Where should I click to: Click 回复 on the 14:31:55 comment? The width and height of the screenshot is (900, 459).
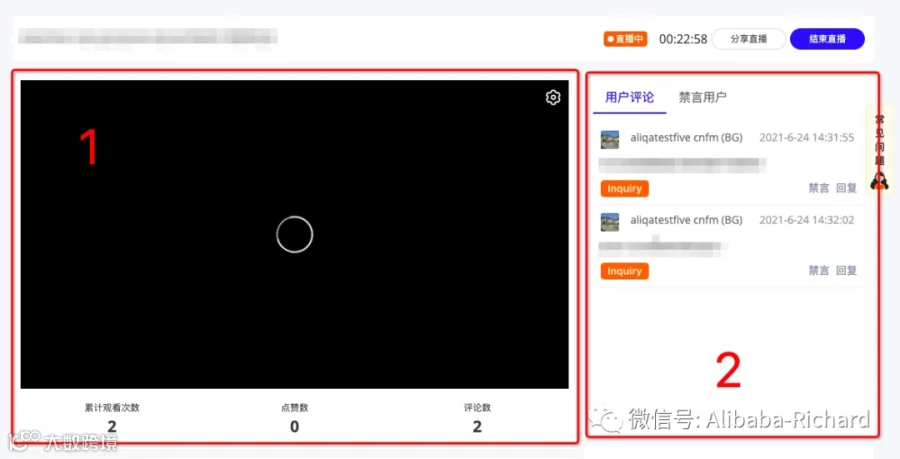click(x=846, y=188)
